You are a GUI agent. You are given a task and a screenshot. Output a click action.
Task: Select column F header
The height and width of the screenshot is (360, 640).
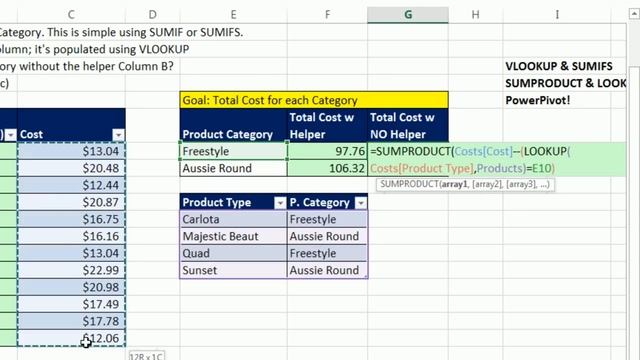tap(327, 15)
